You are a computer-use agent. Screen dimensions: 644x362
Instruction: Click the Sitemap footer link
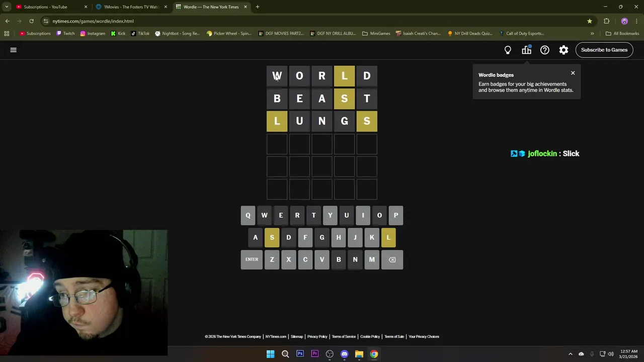coord(297,337)
